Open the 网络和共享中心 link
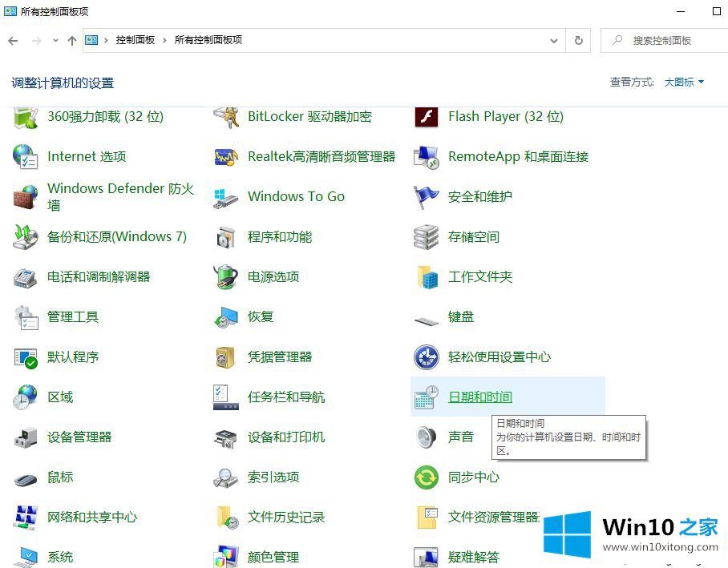The height and width of the screenshot is (568, 728). 92,518
